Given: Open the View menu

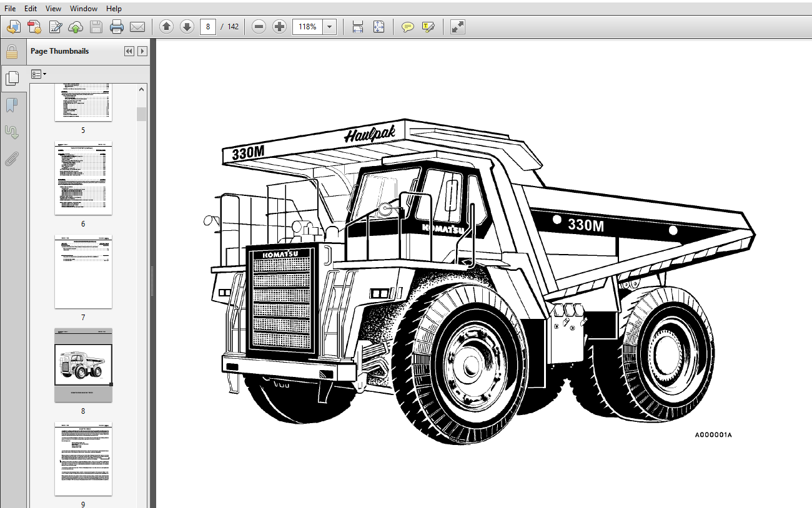Looking at the screenshot, I should point(54,9).
